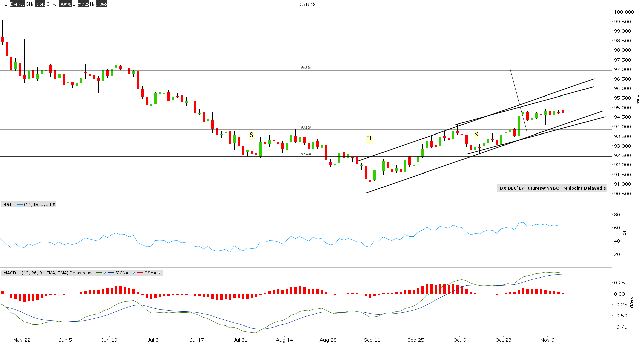The image size is (644, 345).
Task: Click the 95.000 price axis label
Action: coord(622,108)
